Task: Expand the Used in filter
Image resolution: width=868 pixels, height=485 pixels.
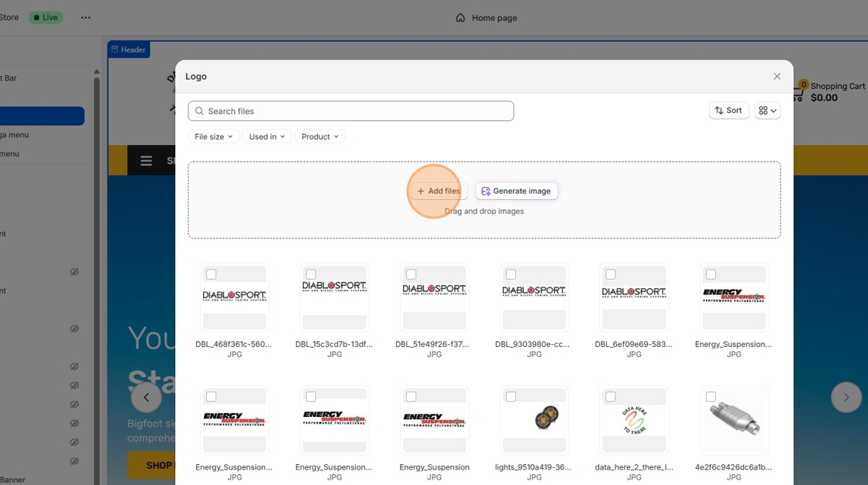Action: point(267,136)
